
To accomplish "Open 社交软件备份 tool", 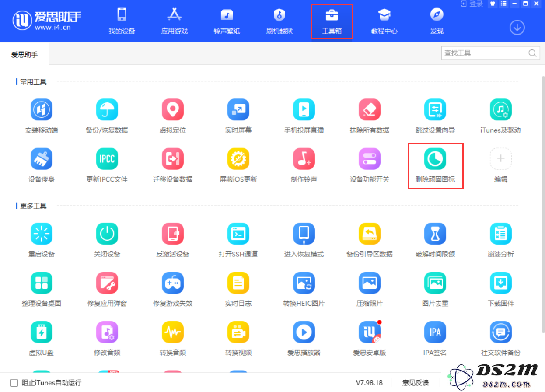I will click(501, 339).
